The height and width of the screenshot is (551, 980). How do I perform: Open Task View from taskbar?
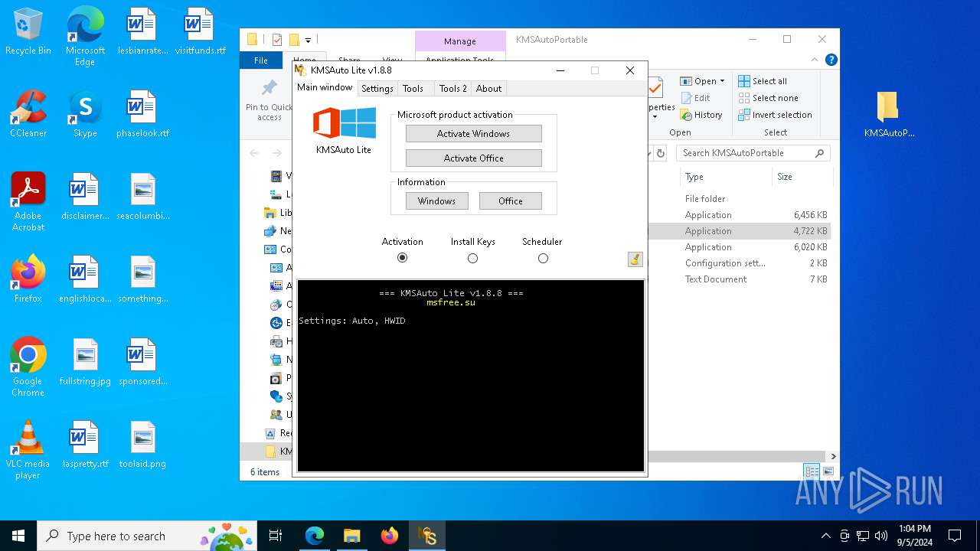(x=276, y=536)
